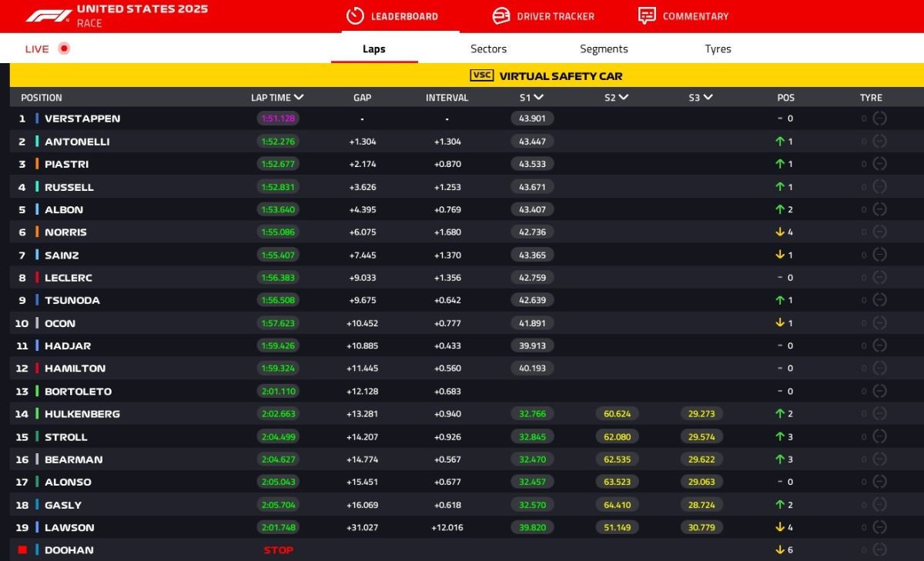Click the Commentary speech bubble icon

tap(647, 16)
